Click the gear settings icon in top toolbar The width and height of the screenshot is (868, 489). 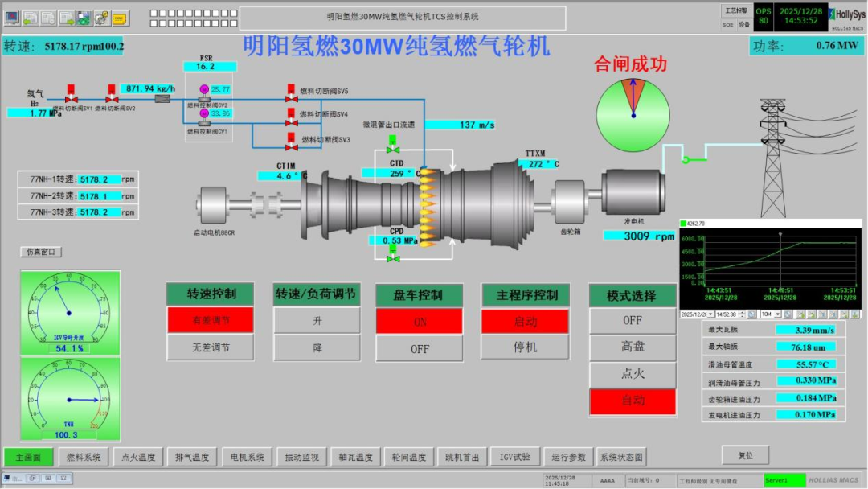click(102, 17)
